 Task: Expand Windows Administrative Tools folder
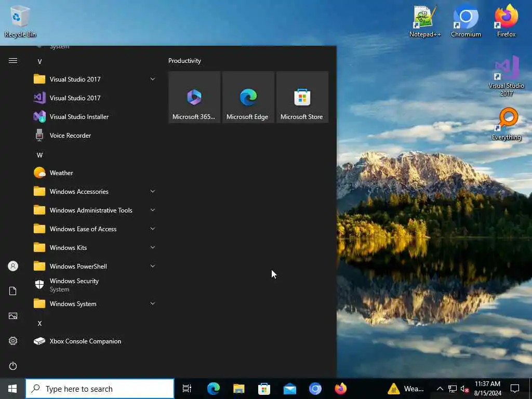tap(95, 210)
